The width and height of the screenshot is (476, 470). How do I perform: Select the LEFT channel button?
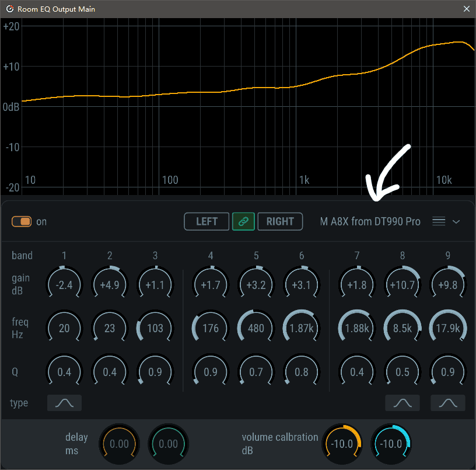tap(206, 222)
